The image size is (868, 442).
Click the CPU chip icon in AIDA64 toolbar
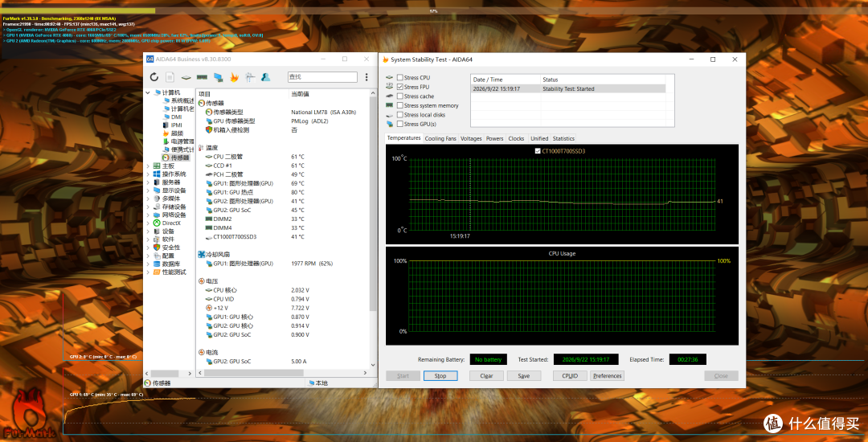tap(187, 77)
